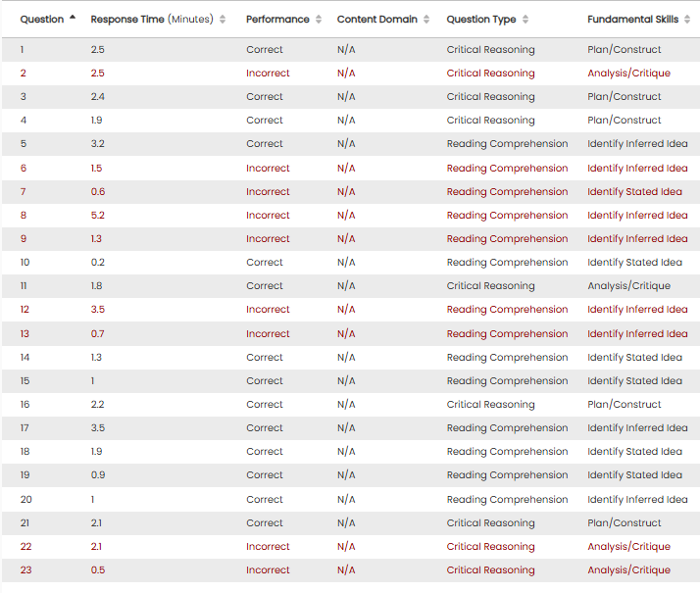The image size is (700, 593).
Task: Click Identify Inferred Idea in question 12
Action: pos(637,310)
